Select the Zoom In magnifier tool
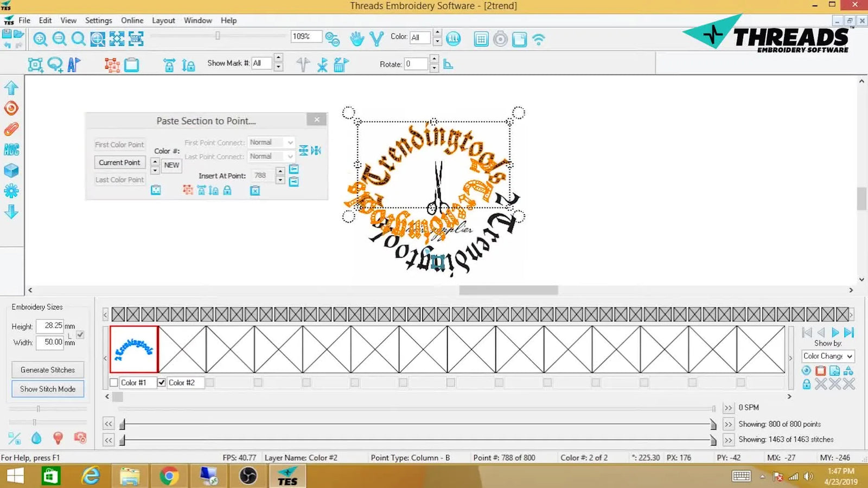This screenshot has height=488, width=868. [39, 38]
